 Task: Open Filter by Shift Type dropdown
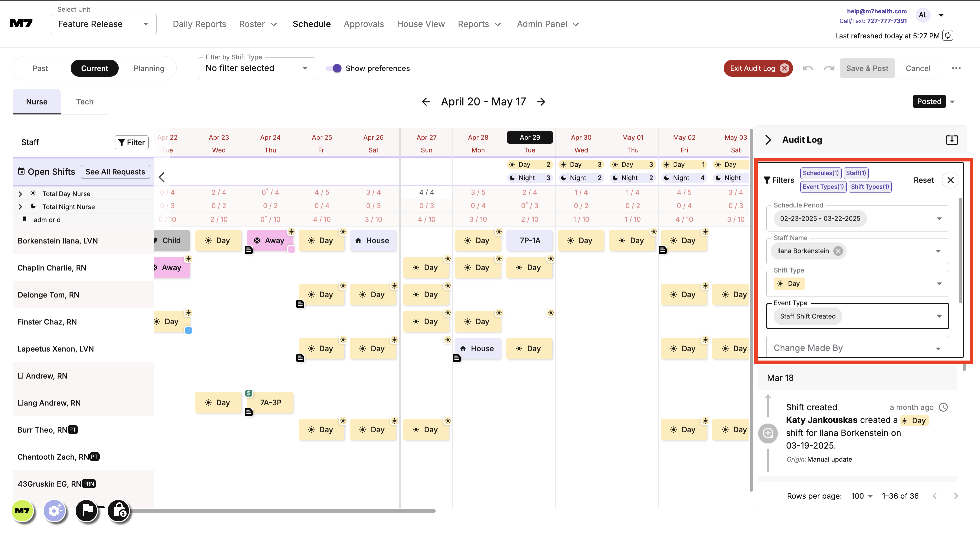point(256,68)
